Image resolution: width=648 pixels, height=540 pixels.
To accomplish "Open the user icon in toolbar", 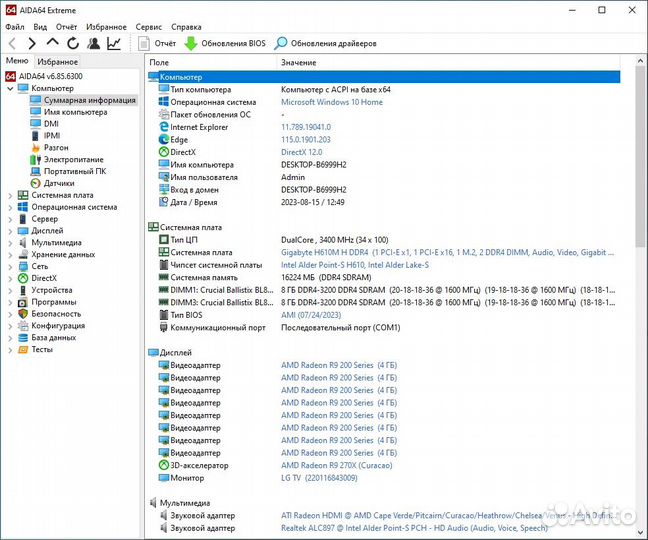I will 93,44.
